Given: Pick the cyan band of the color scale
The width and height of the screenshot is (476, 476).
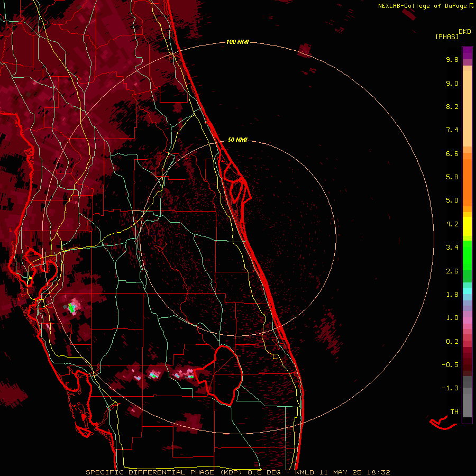Looking at the screenshot, I should [467, 291].
